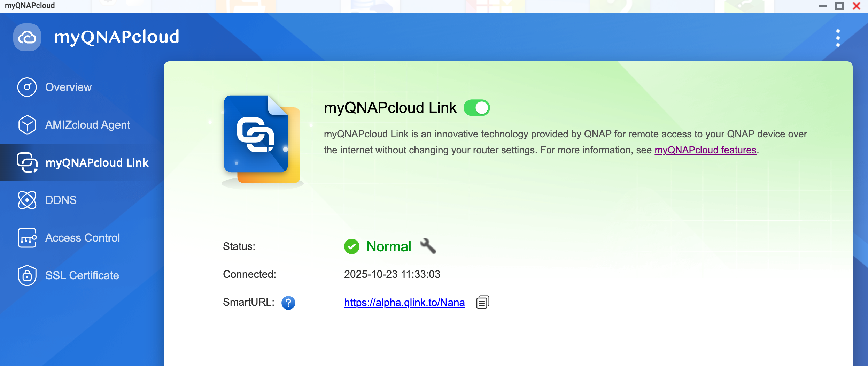The image size is (868, 366).
Task: Click the Access Control sidebar icon
Action: coord(27,238)
